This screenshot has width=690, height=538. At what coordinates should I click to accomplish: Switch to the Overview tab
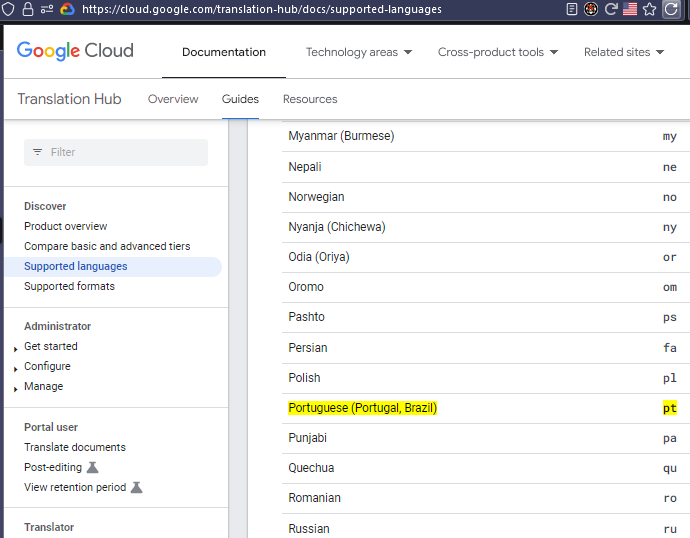[173, 99]
